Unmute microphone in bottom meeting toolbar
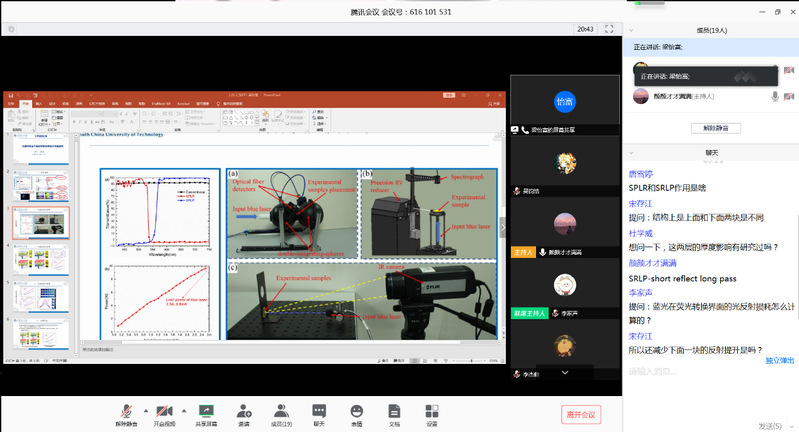 [x=126, y=415]
